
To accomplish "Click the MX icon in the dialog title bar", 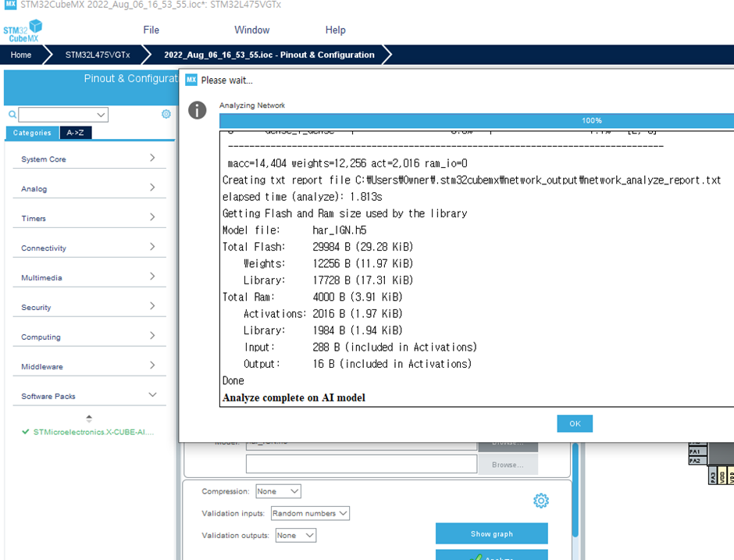I will 191,80.
